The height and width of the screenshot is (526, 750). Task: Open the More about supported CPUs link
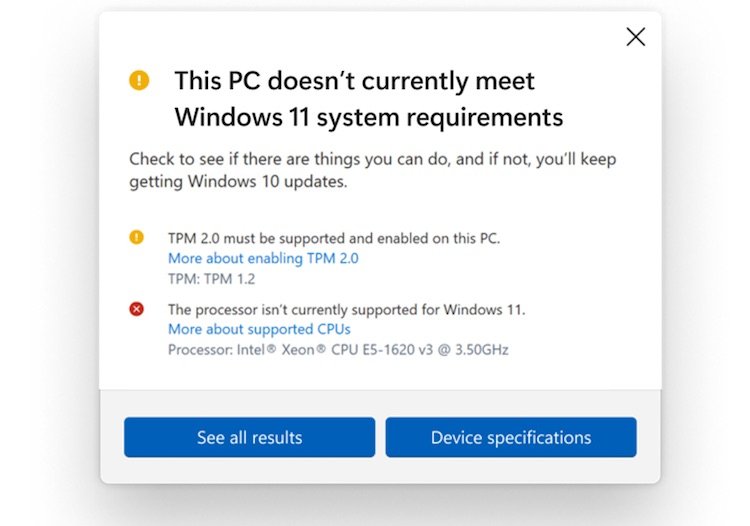tap(259, 329)
